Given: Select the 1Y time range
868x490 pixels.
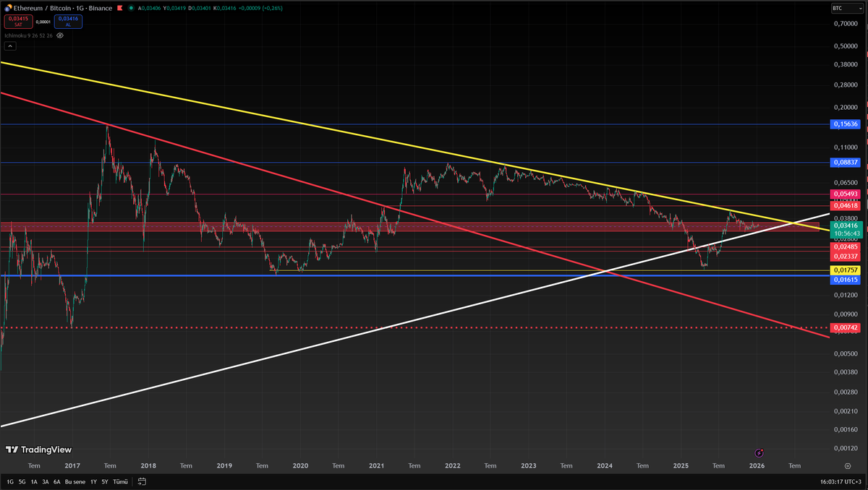Looking at the screenshot, I should pos(93,482).
